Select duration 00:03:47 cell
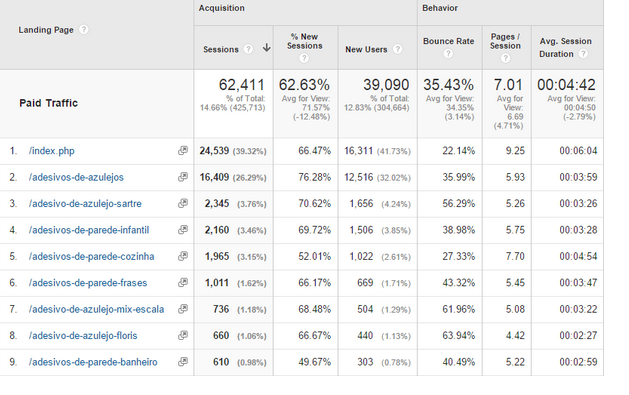This screenshot has height=395, width=629. (578, 283)
